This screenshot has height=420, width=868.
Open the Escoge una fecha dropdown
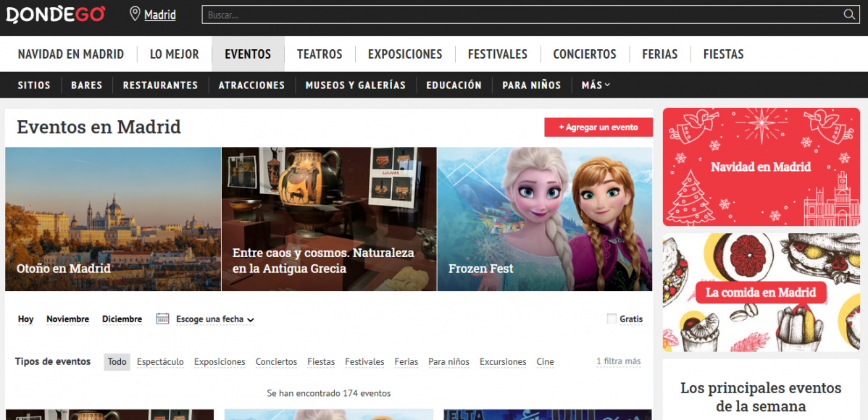(x=214, y=319)
